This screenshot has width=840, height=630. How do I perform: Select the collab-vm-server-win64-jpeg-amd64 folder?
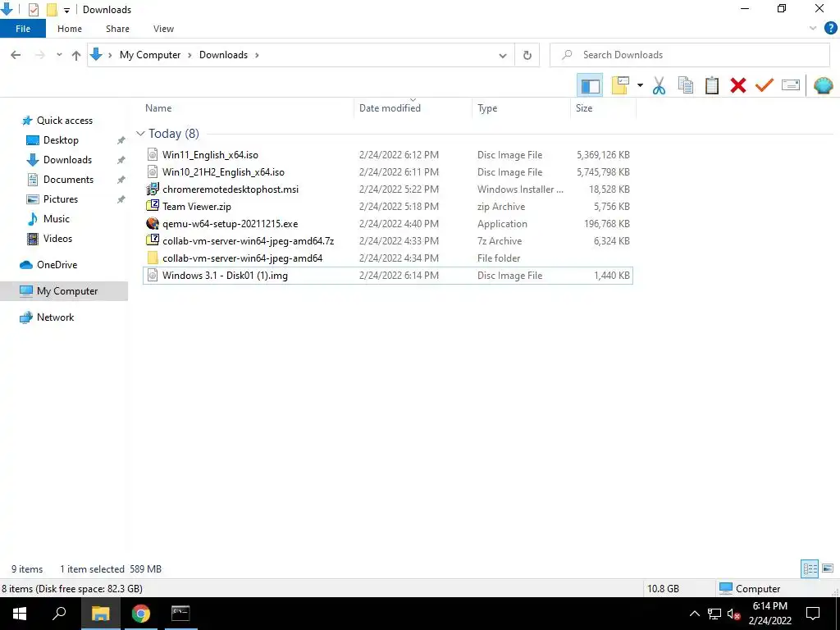(388, 258)
